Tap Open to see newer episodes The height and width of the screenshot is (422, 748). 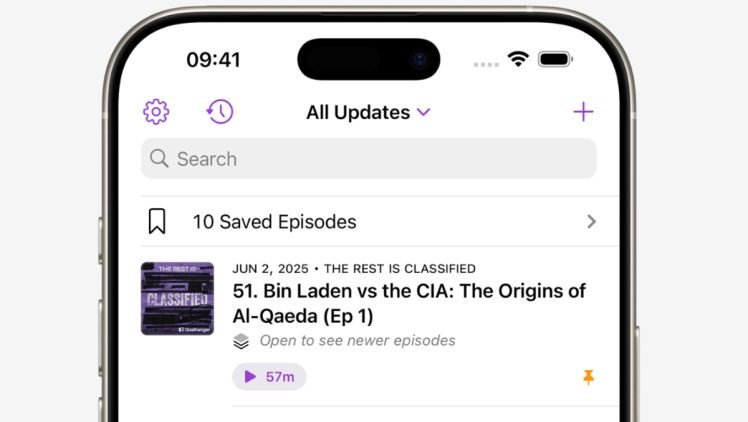pos(357,340)
